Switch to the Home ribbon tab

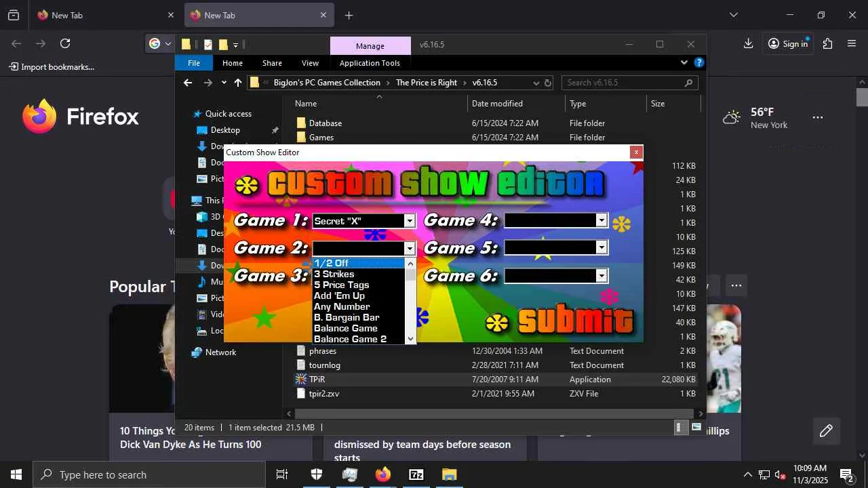click(233, 63)
